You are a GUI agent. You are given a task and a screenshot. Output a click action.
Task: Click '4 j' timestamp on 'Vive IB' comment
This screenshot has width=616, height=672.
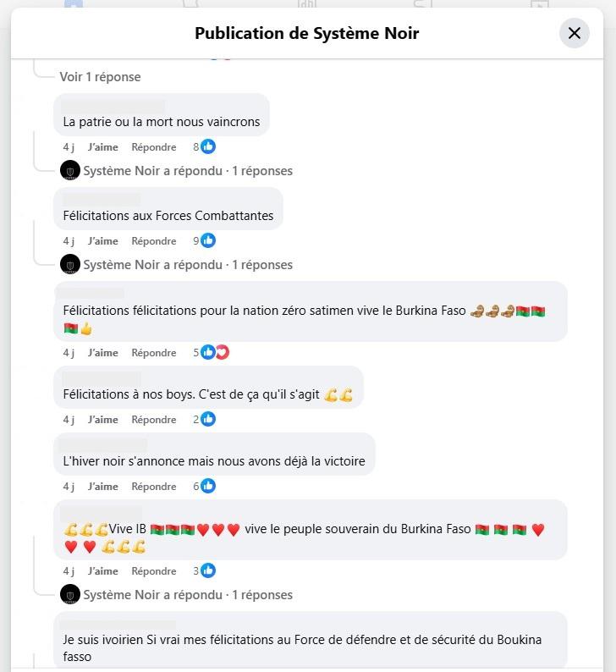(69, 570)
